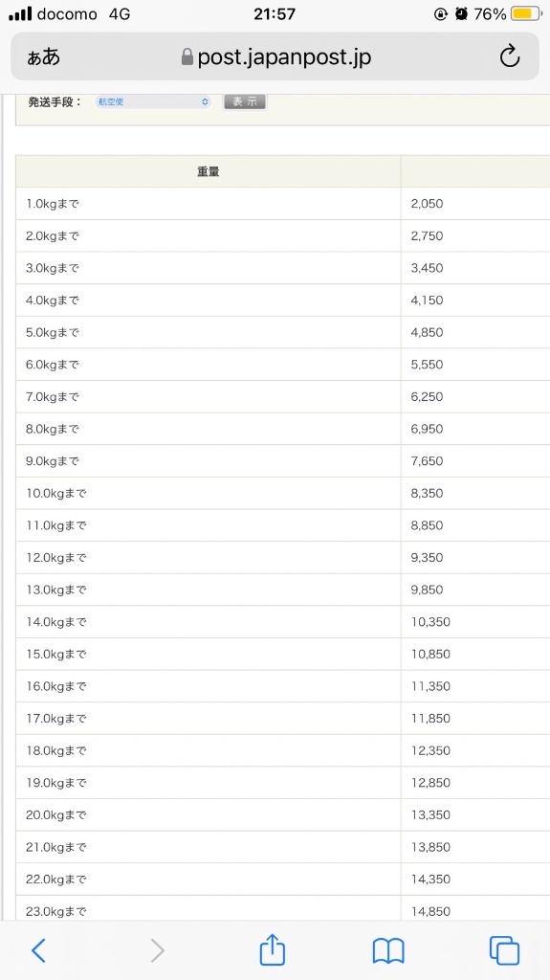
Task: Select the 1.0kgまで row
Action: (x=282, y=204)
